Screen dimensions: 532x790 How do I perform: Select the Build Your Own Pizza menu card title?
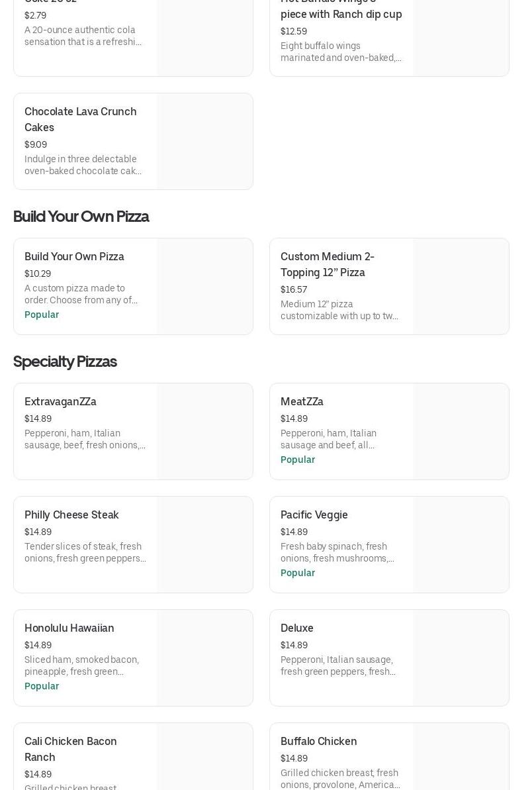(x=74, y=256)
